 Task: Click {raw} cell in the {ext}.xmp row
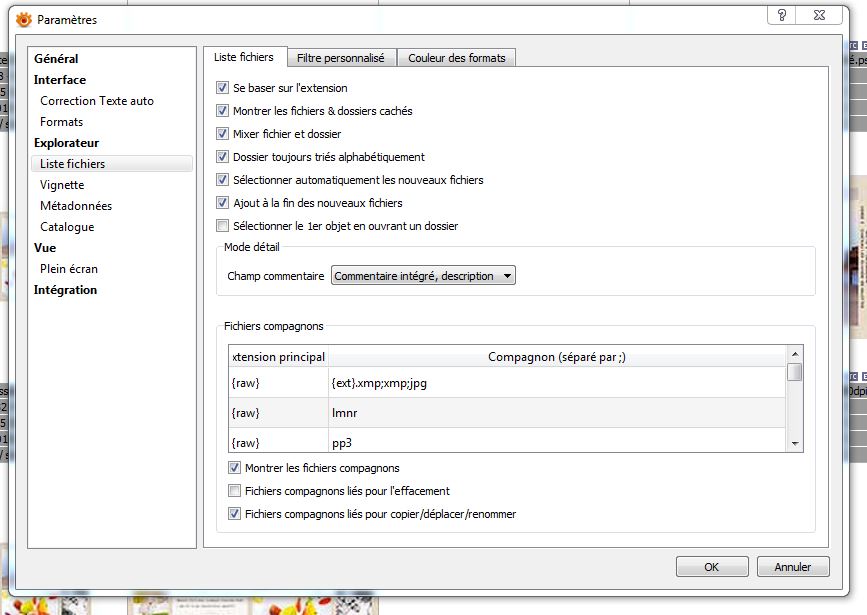point(279,383)
